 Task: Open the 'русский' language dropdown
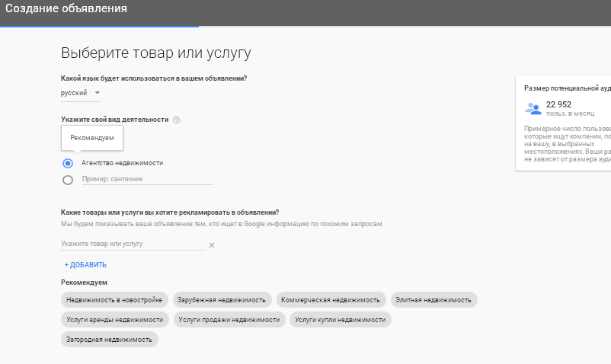[x=81, y=93]
